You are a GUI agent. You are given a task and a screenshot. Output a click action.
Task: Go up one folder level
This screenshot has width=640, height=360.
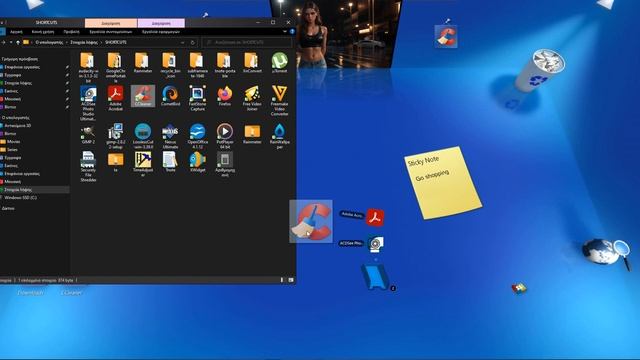18,42
